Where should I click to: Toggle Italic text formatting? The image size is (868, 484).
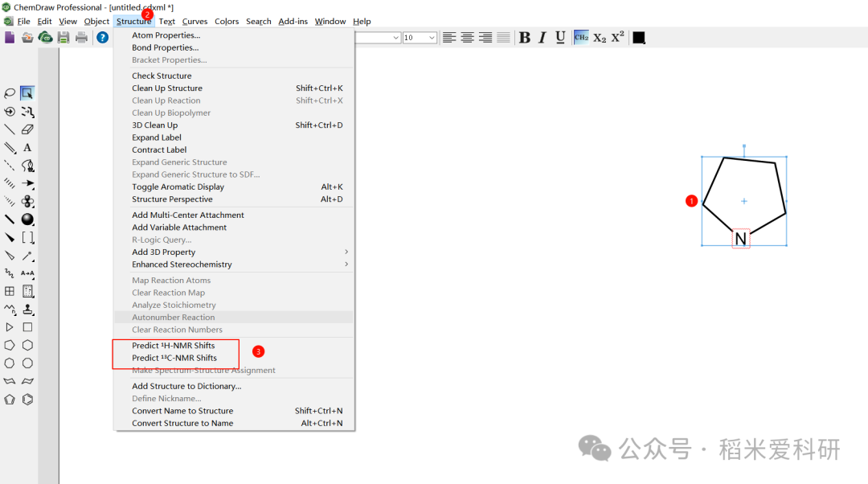[542, 37]
